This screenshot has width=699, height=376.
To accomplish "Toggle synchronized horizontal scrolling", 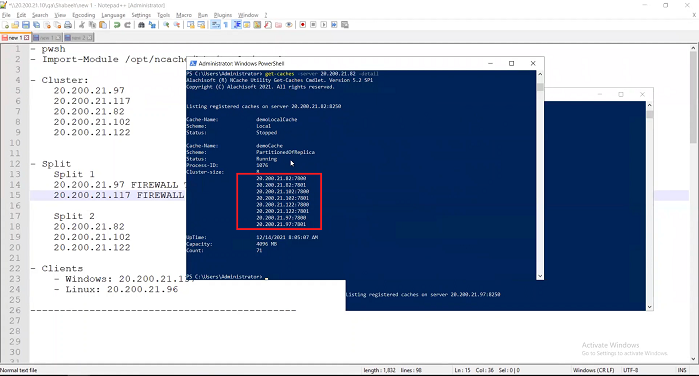I will (201, 25).
